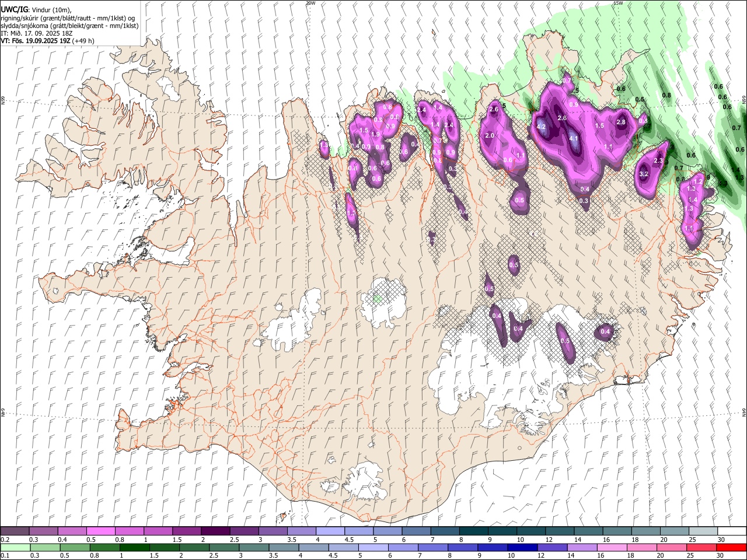Click the '1.9' snowfall value on the map
This screenshot has width=747, height=560.
(375, 134)
